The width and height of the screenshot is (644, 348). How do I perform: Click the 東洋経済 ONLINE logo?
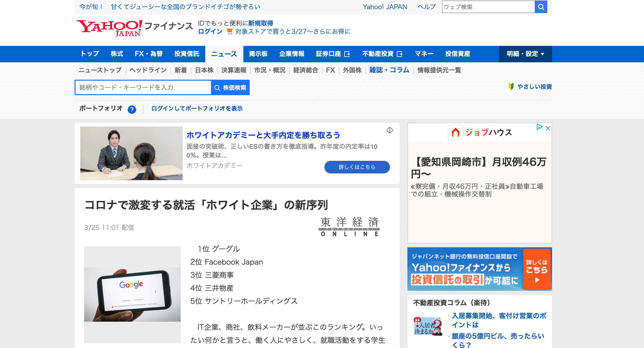[x=349, y=227]
